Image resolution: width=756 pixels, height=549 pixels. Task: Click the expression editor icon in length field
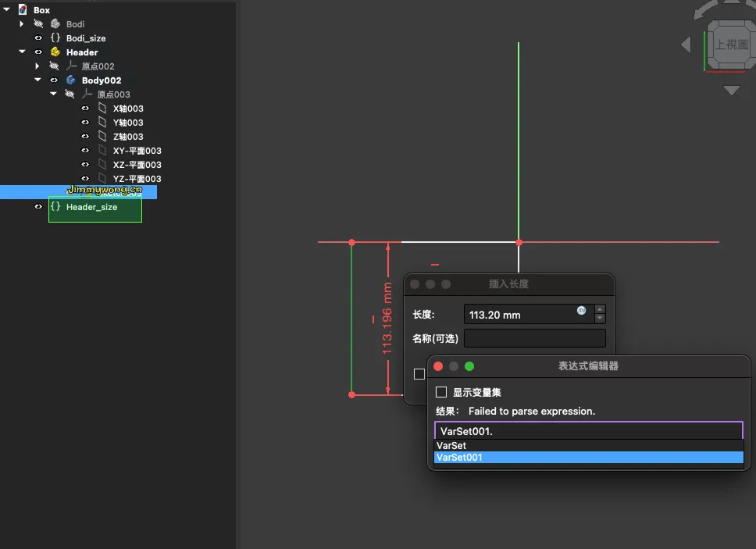coord(581,311)
